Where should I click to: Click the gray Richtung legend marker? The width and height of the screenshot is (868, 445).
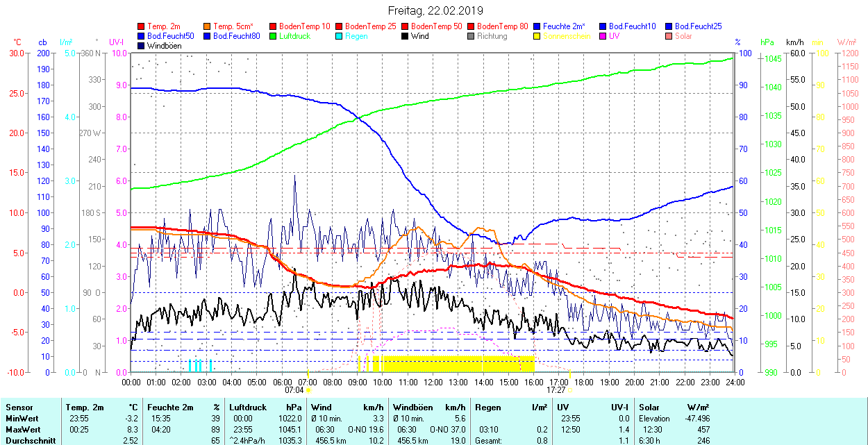pos(471,36)
